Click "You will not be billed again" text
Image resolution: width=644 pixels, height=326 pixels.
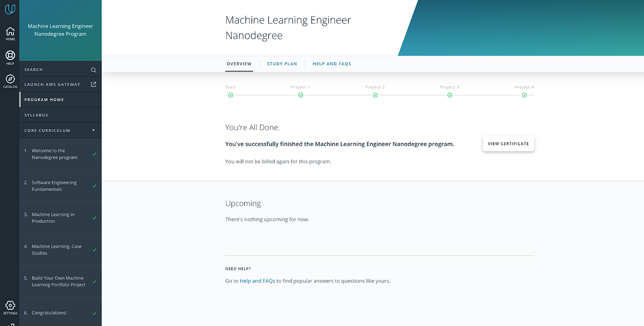(278, 161)
